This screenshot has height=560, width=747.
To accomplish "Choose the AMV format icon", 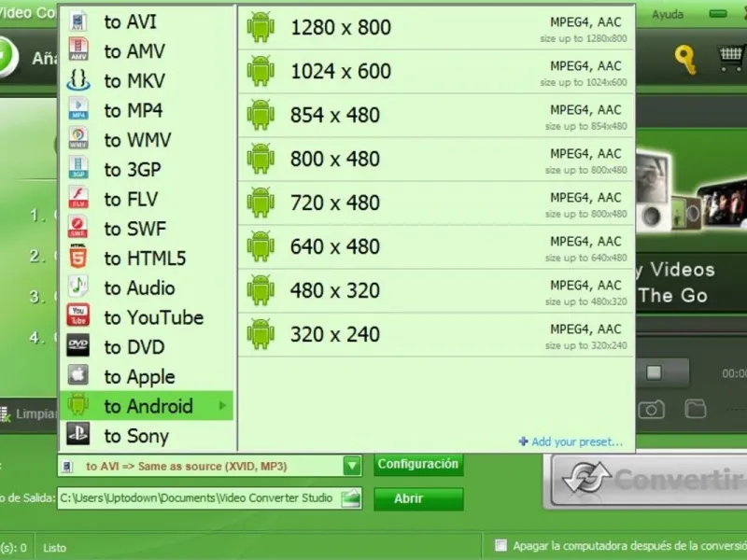I will pos(78,50).
